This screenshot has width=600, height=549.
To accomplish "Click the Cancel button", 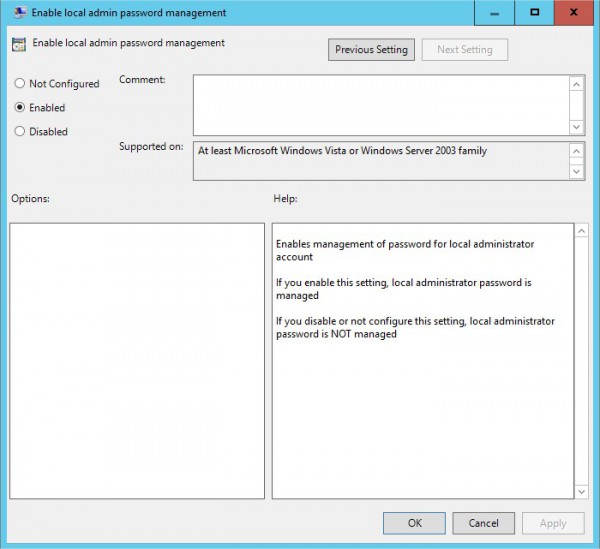I will 483,523.
